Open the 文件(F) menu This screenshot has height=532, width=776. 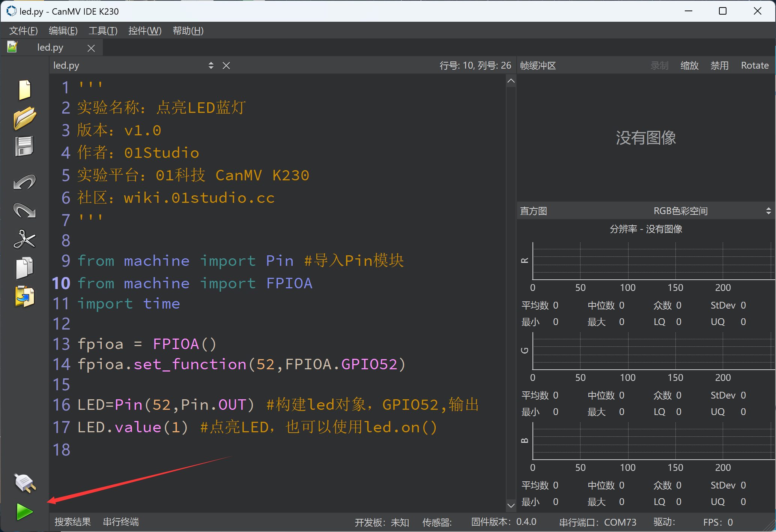click(x=24, y=31)
